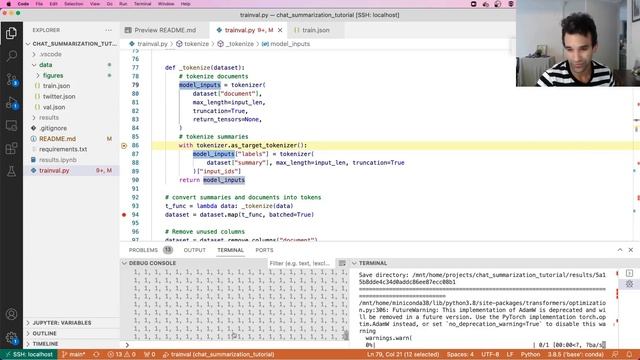
Task: Expand the Outline section
Action: [x=71, y=333]
